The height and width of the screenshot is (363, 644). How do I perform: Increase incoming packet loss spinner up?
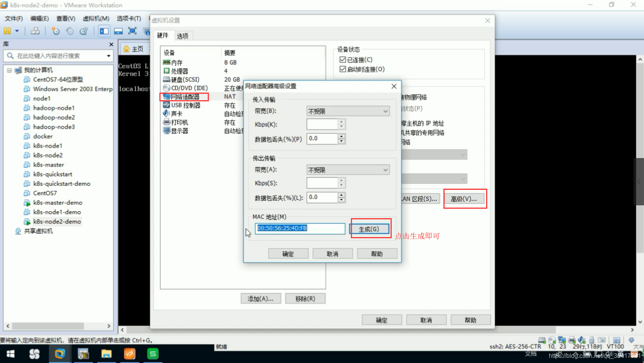pyautogui.click(x=341, y=136)
